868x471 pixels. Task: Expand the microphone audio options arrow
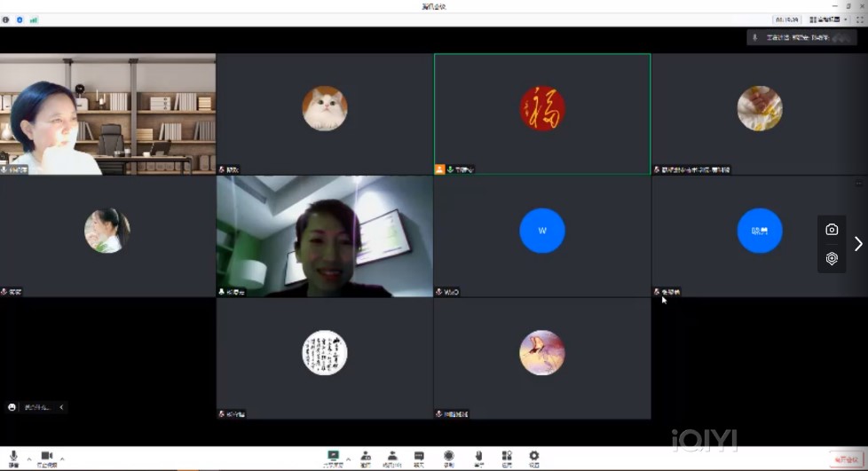pos(28,459)
